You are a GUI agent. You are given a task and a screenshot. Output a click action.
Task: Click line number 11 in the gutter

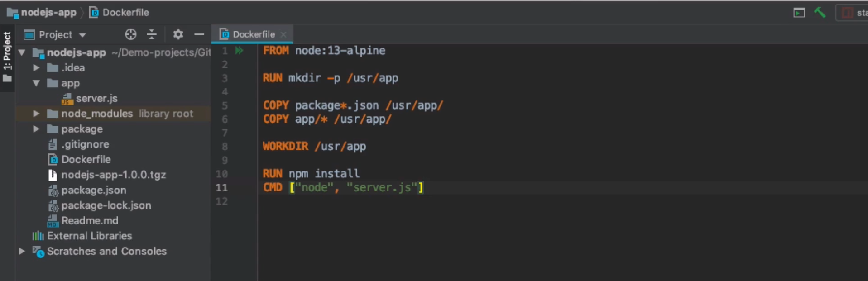[x=221, y=188]
